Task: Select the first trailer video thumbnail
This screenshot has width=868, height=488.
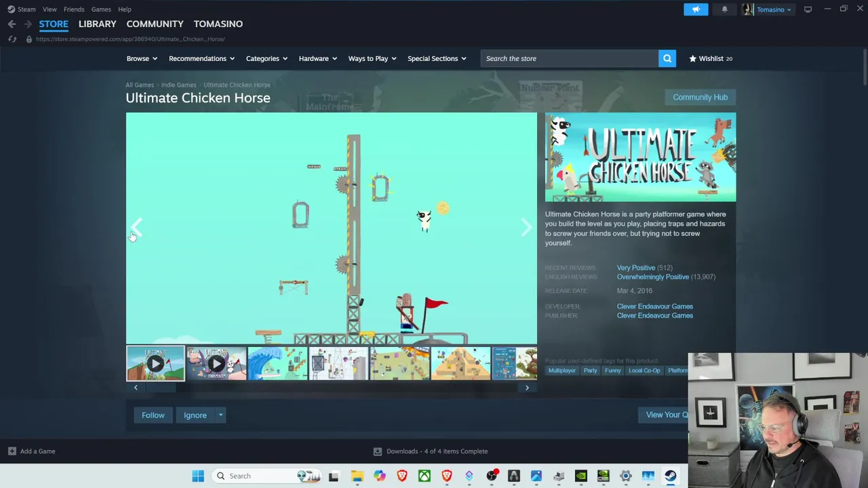Action: tap(155, 363)
